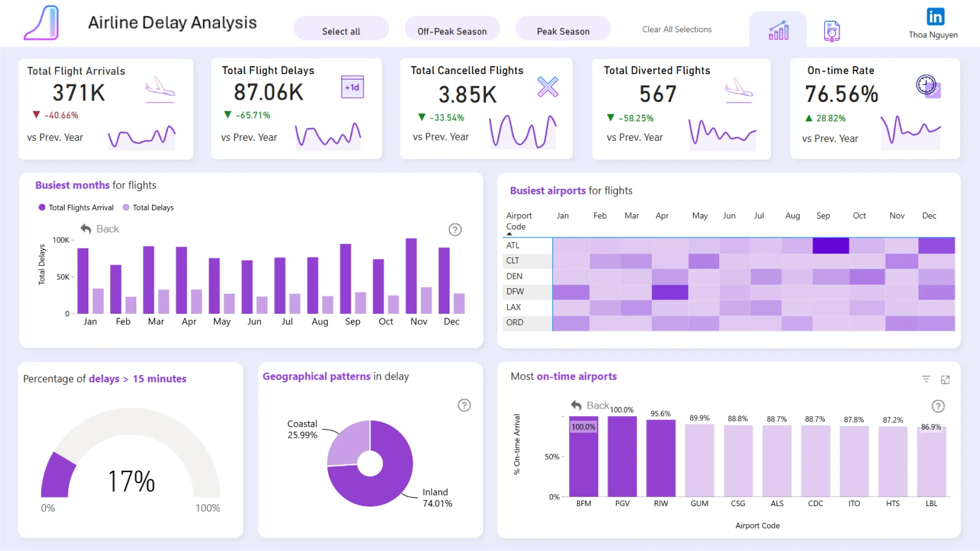Click the darkest ATL September heatmap cell
This screenshot has width=980, height=551.
pos(830,245)
